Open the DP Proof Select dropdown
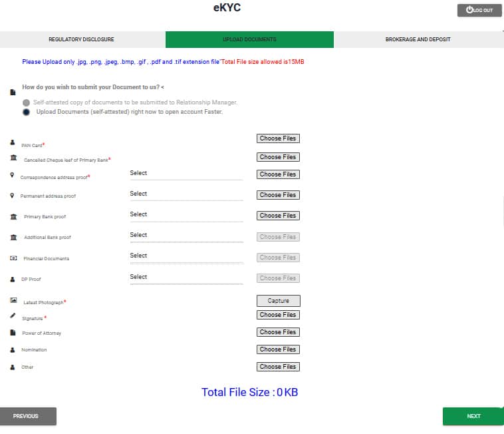This screenshot has height=434, width=504. pos(186,278)
